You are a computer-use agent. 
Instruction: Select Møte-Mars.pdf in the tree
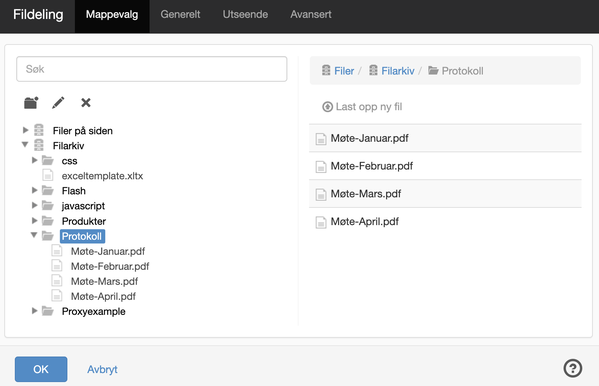pos(104,281)
